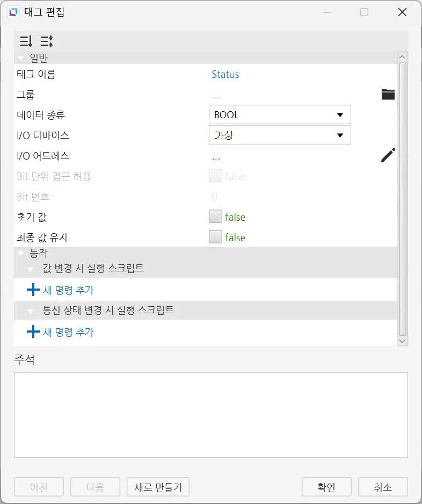The image size is (422, 504).
Task: Click the plus icon under 통신 상태 변경 시 실행 스크립트
Action: click(x=33, y=332)
